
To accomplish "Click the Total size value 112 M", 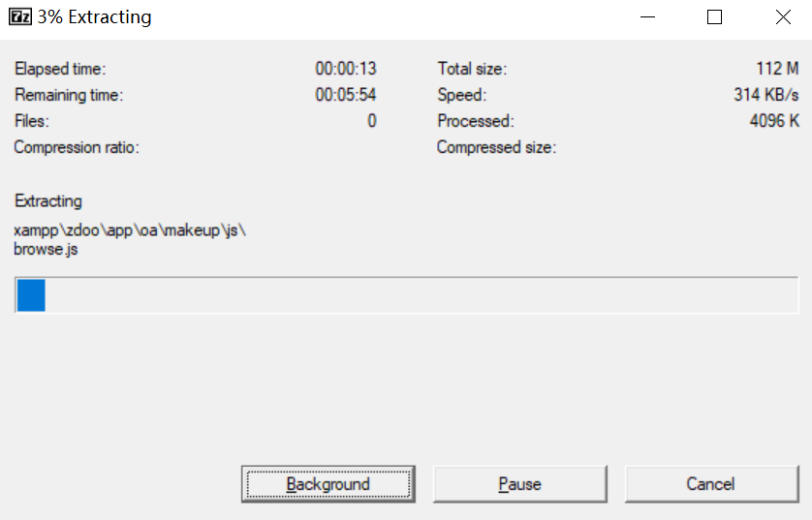I will pyautogui.click(x=777, y=69).
